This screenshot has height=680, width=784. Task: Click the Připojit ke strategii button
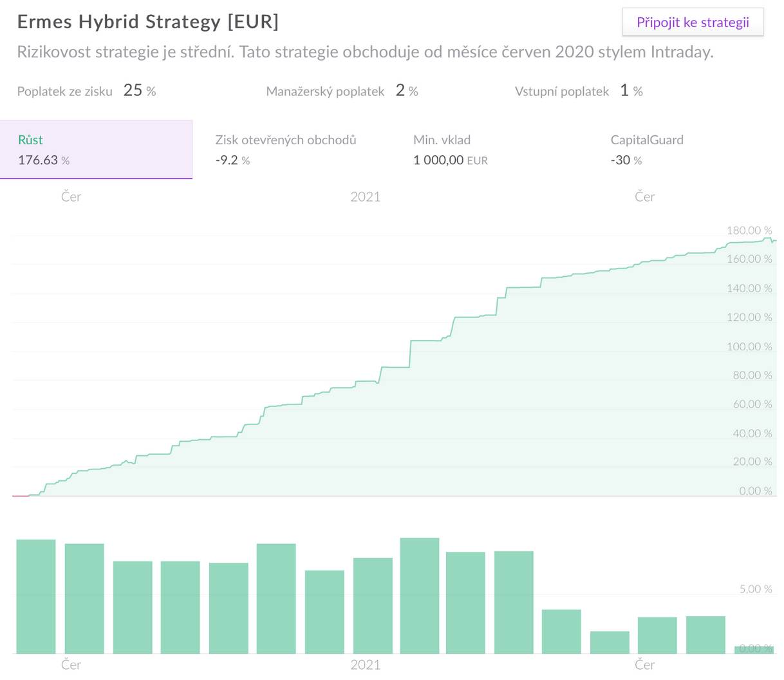[693, 23]
